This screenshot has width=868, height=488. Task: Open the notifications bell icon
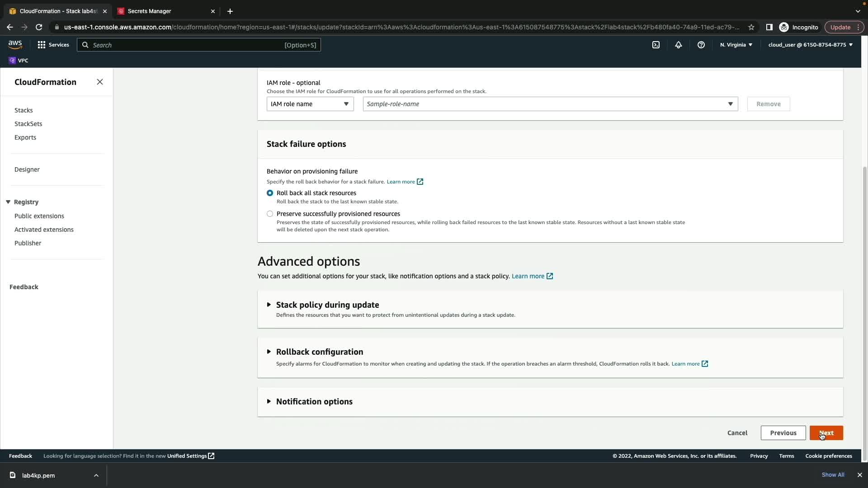(678, 45)
